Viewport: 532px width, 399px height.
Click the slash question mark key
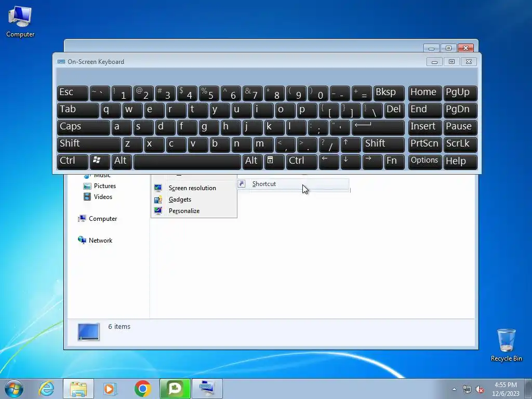point(329,145)
